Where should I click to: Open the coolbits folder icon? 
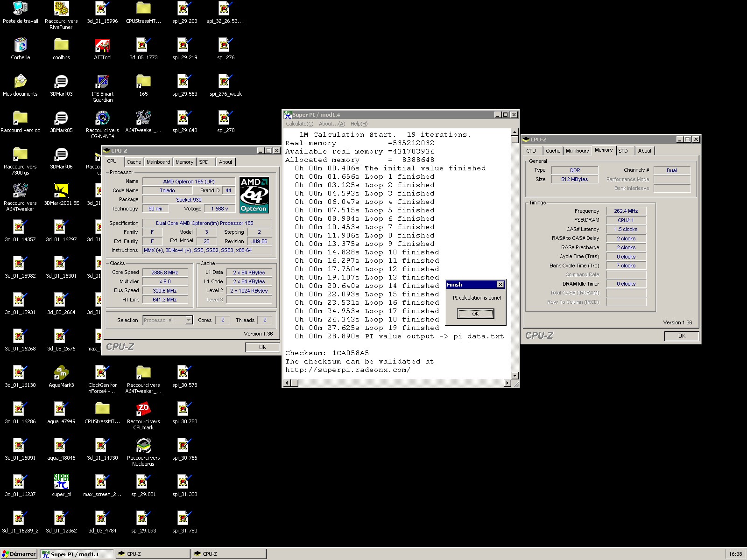61,49
